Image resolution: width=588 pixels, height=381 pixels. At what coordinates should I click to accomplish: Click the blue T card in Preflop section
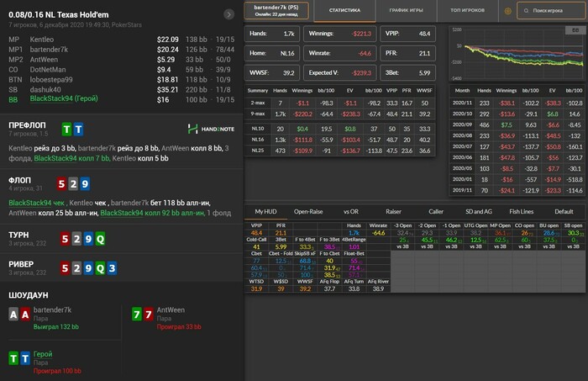78,130
